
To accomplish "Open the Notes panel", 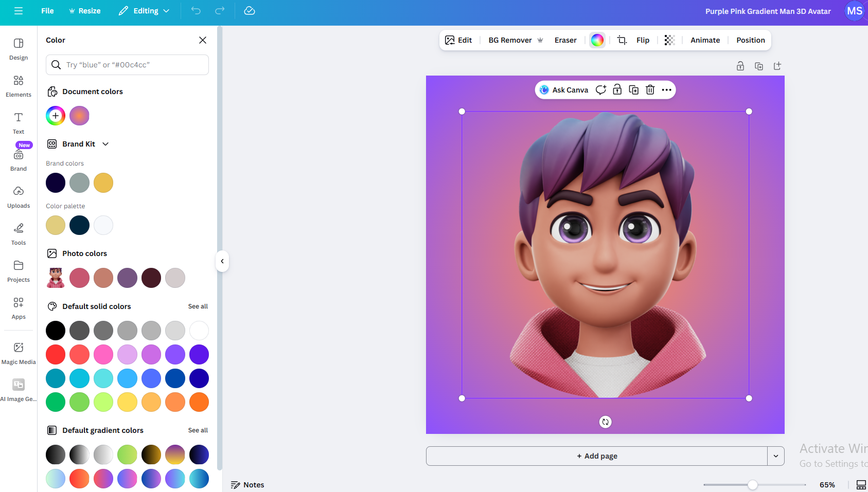I will point(247,485).
